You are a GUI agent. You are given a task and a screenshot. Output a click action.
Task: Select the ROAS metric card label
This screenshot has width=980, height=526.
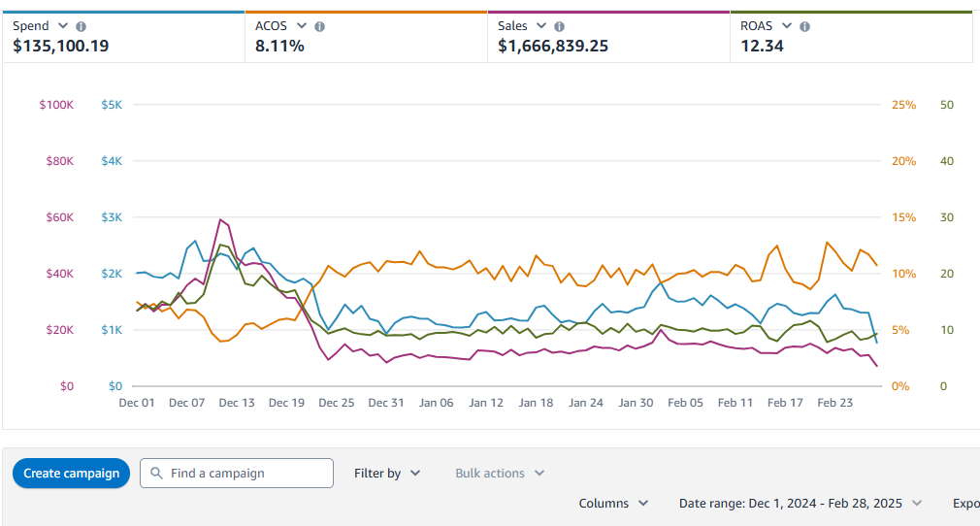tap(756, 26)
